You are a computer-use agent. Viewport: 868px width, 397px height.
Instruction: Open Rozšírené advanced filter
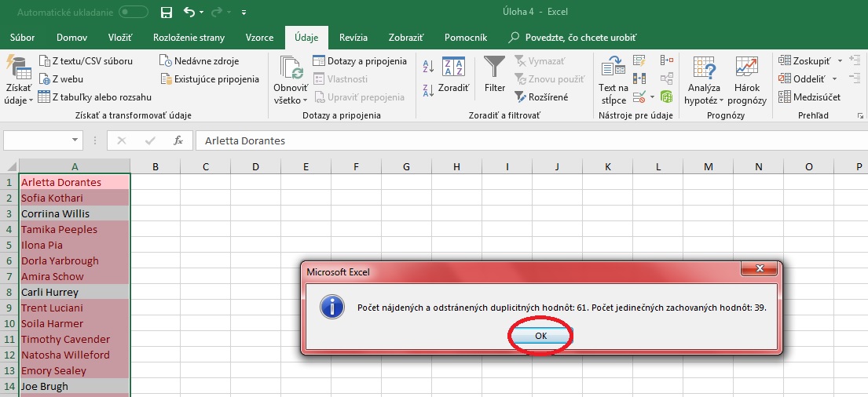pos(541,97)
